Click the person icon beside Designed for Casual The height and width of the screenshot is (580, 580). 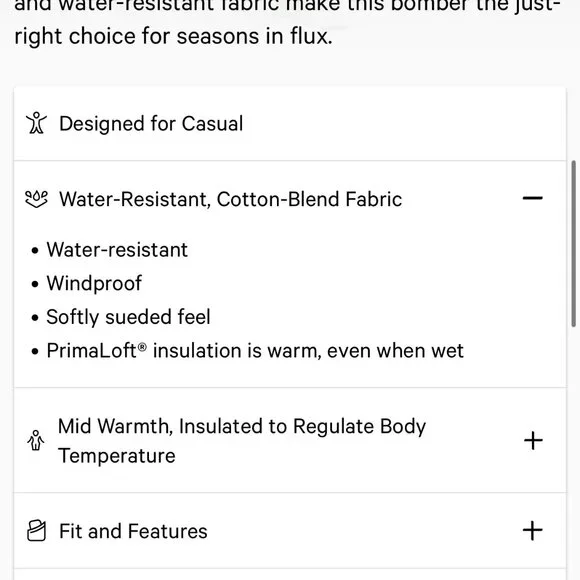click(x=36, y=123)
